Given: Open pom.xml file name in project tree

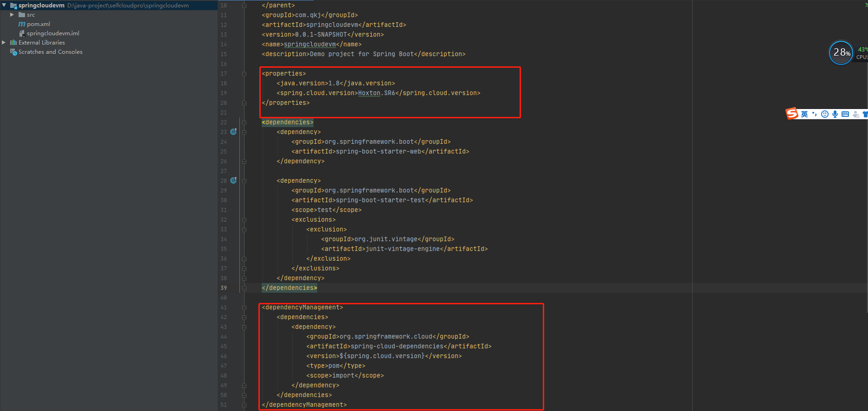Looking at the screenshot, I should (x=39, y=24).
